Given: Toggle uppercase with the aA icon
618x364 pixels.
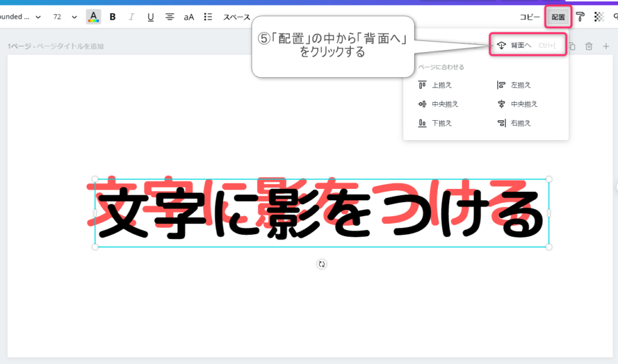Looking at the screenshot, I should [x=189, y=17].
